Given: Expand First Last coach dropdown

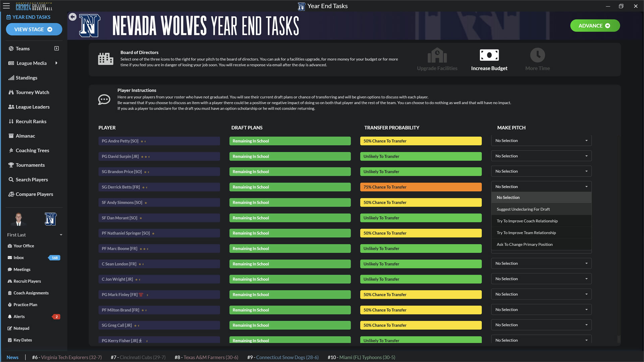Looking at the screenshot, I should tap(61, 235).
